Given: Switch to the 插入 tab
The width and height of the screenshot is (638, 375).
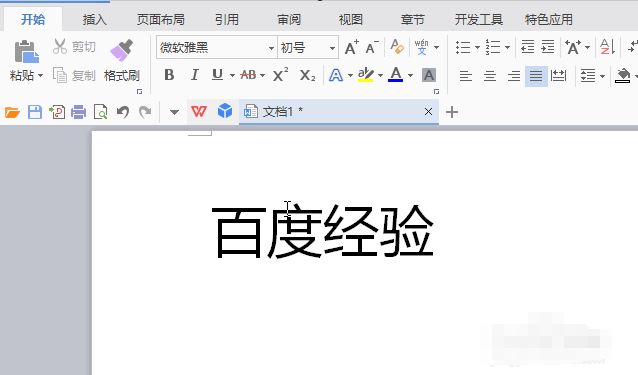Looking at the screenshot, I should coord(95,20).
